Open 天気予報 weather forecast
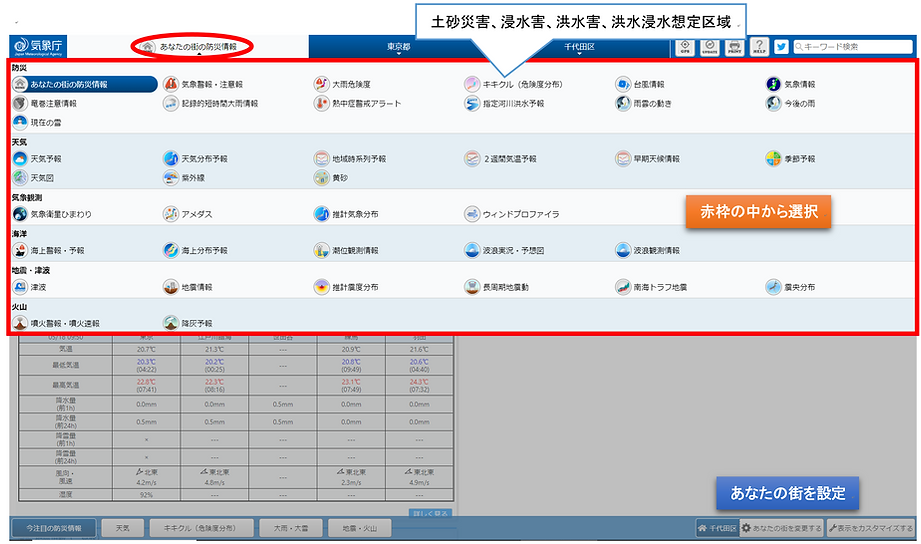921x544 pixels. coord(37,159)
